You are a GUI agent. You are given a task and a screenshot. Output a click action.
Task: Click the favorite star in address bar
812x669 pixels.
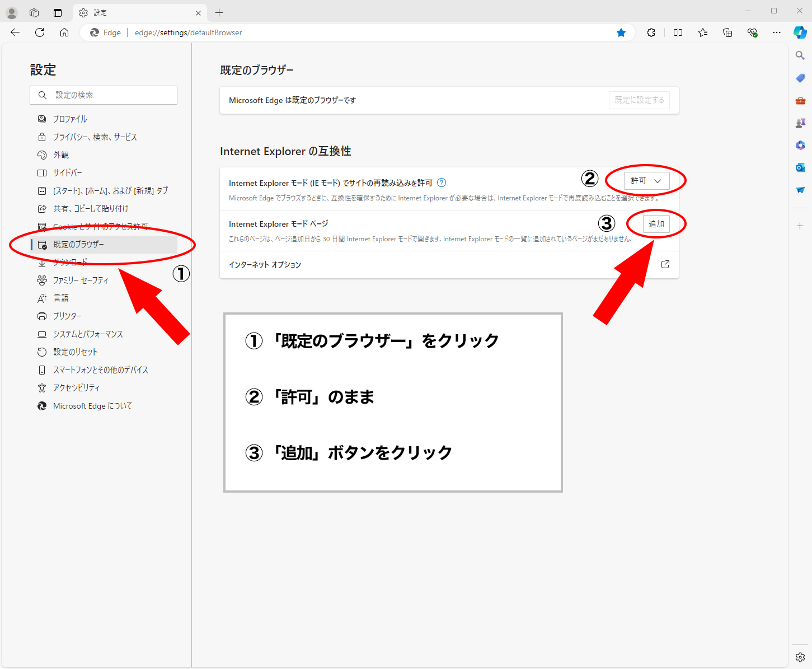621,32
